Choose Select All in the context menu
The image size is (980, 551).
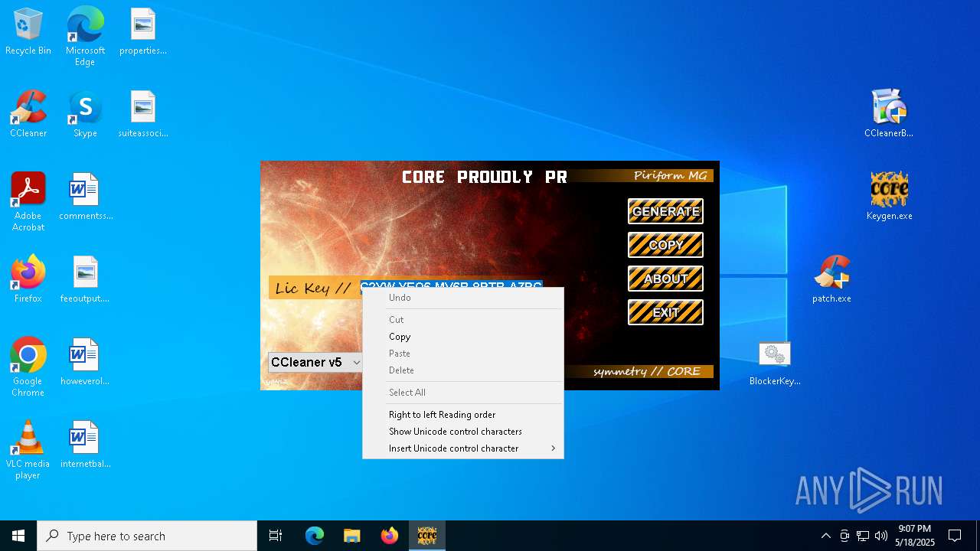pos(463,393)
